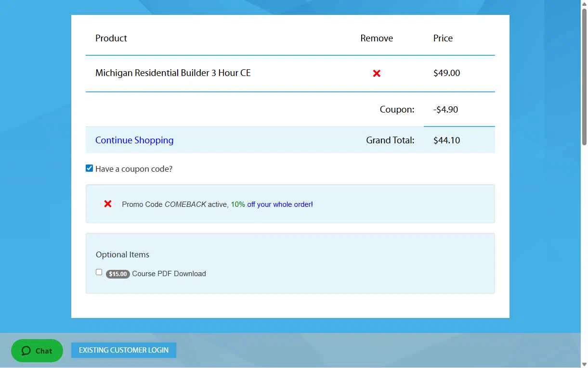Remove Michigan Residential Builder course from cart
The height and width of the screenshot is (368, 588).
(x=377, y=73)
